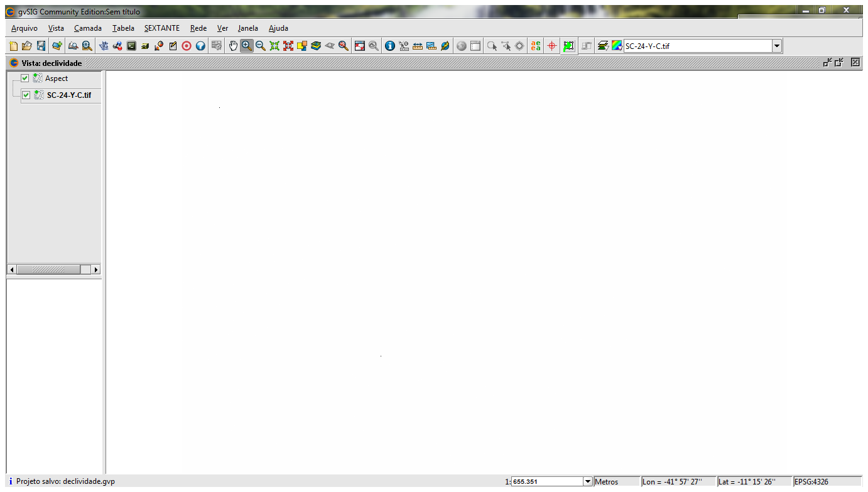The image size is (868, 492).
Task: Select the Measure distance ruler tool
Action: tap(417, 46)
